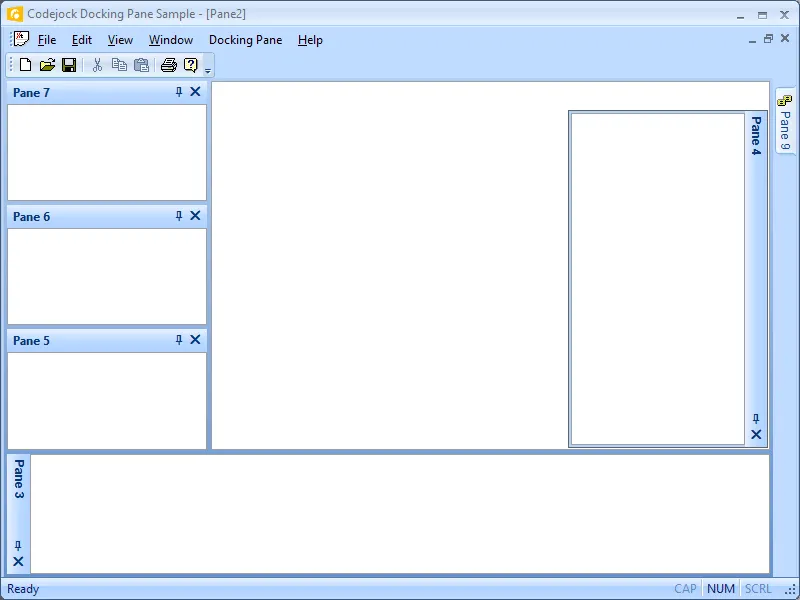The width and height of the screenshot is (800, 600).
Task: Close the inner Pane2 document window
Action: pyautogui.click(x=785, y=39)
